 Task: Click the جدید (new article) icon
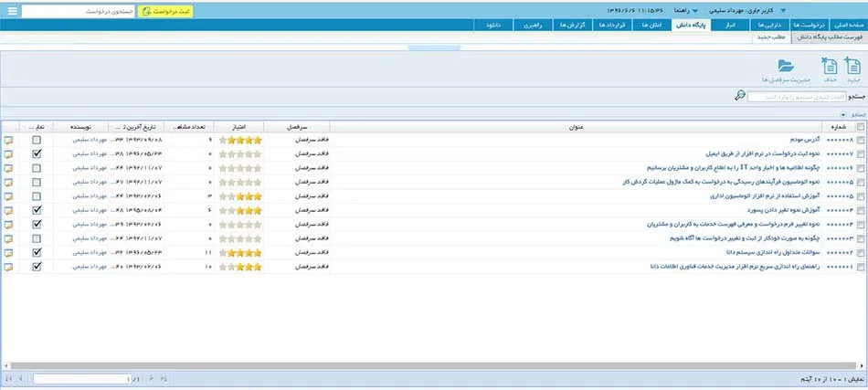tap(853, 66)
